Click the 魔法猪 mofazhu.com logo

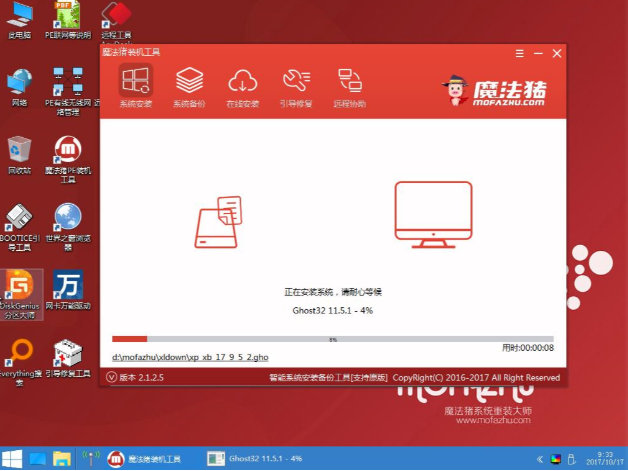pos(494,91)
